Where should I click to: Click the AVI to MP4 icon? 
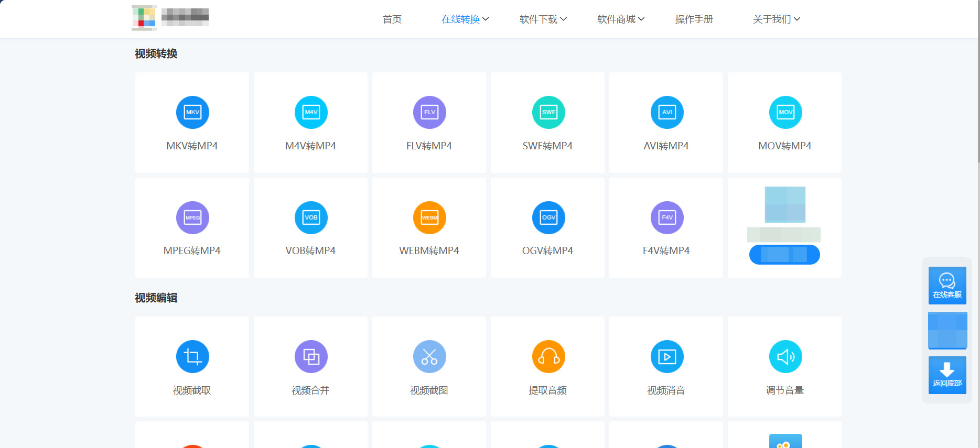tap(667, 112)
